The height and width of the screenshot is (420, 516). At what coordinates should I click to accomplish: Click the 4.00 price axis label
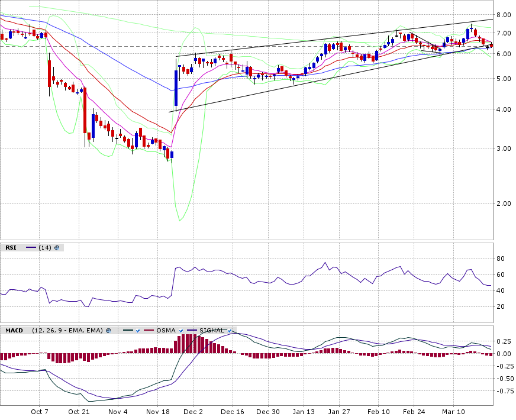tap(504, 109)
